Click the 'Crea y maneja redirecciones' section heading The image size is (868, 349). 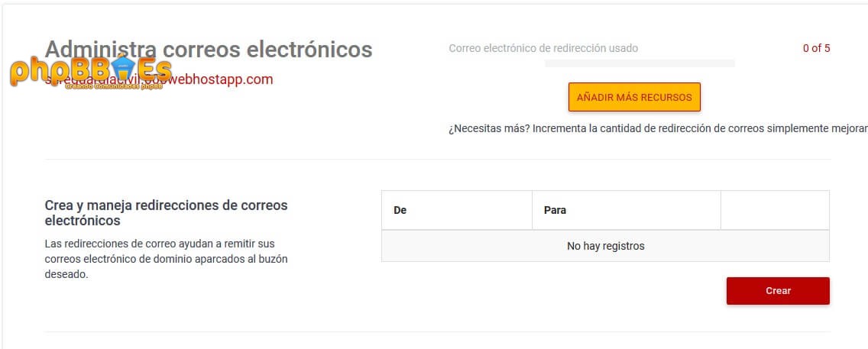[166, 213]
